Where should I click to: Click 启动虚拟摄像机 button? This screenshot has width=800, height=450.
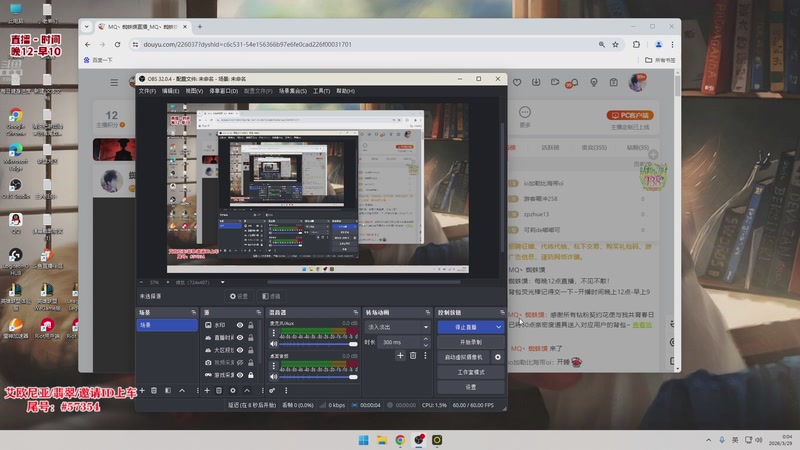click(x=464, y=357)
